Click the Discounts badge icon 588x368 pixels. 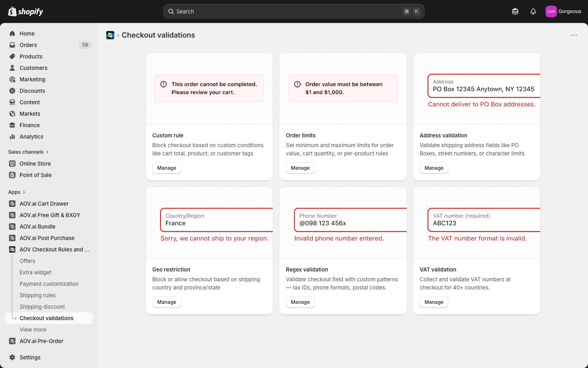(12, 91)
